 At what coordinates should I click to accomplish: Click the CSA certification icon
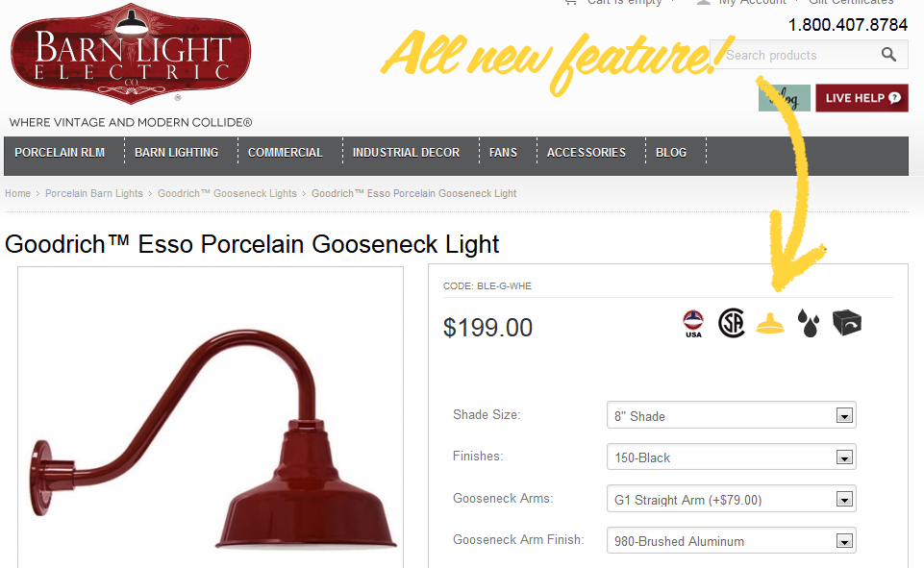coord(732,324)
